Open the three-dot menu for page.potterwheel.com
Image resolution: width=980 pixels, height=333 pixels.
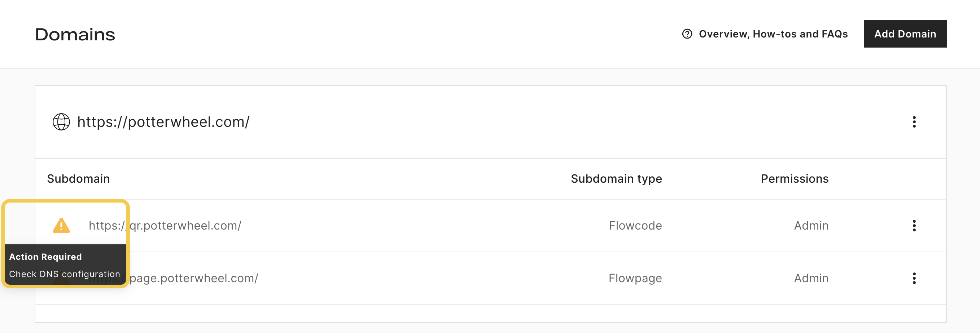pyautogui.click(x=914, y=278)
